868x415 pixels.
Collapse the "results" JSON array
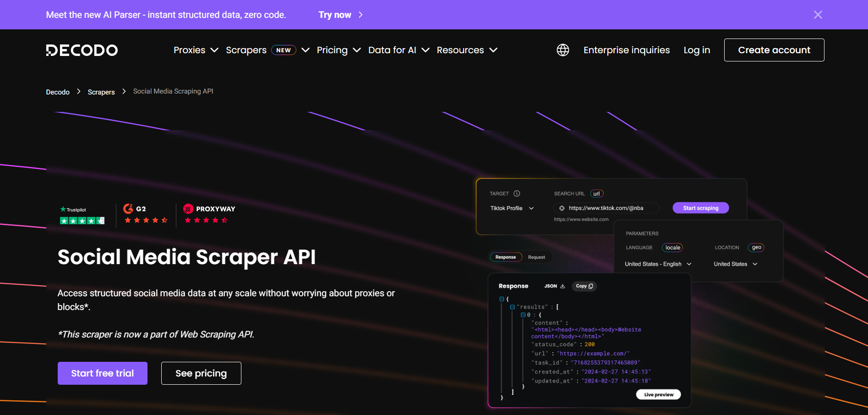(512, 307)
